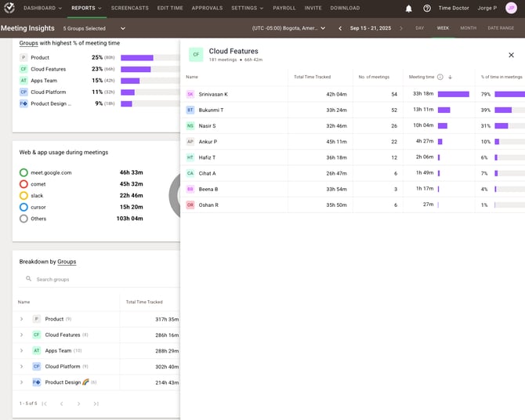Go to previous week arrow
This screenshot has width=525, height=420.
coord(340,28)
